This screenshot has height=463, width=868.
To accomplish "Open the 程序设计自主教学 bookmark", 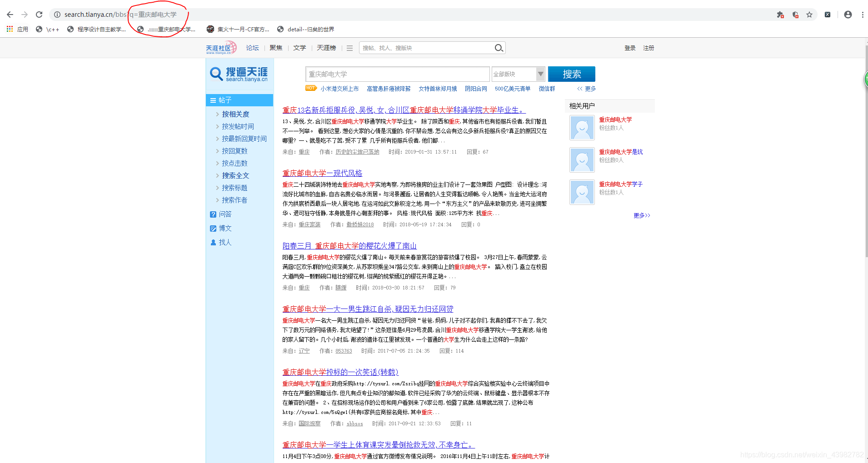I will click(96, 29).
